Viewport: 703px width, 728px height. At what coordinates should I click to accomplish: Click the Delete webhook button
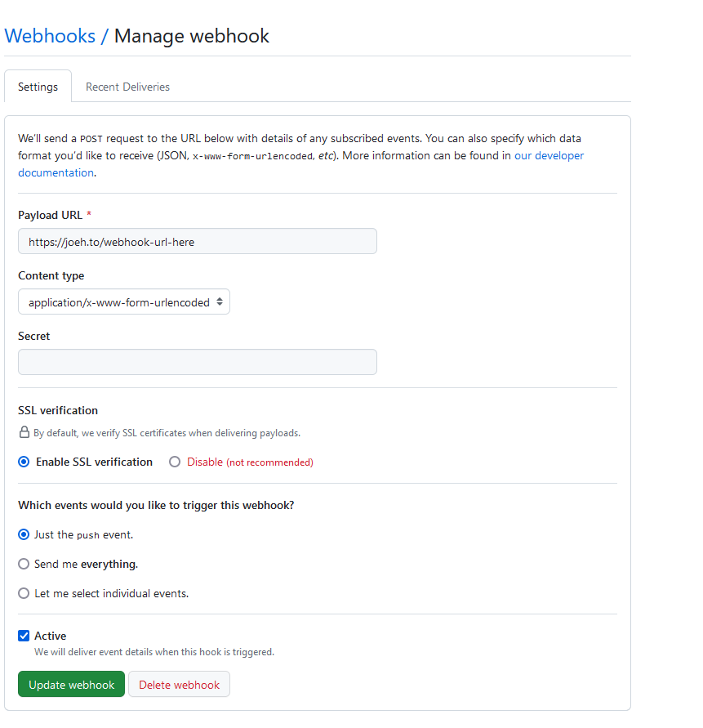pyautogui.click(x=179, y=685)
